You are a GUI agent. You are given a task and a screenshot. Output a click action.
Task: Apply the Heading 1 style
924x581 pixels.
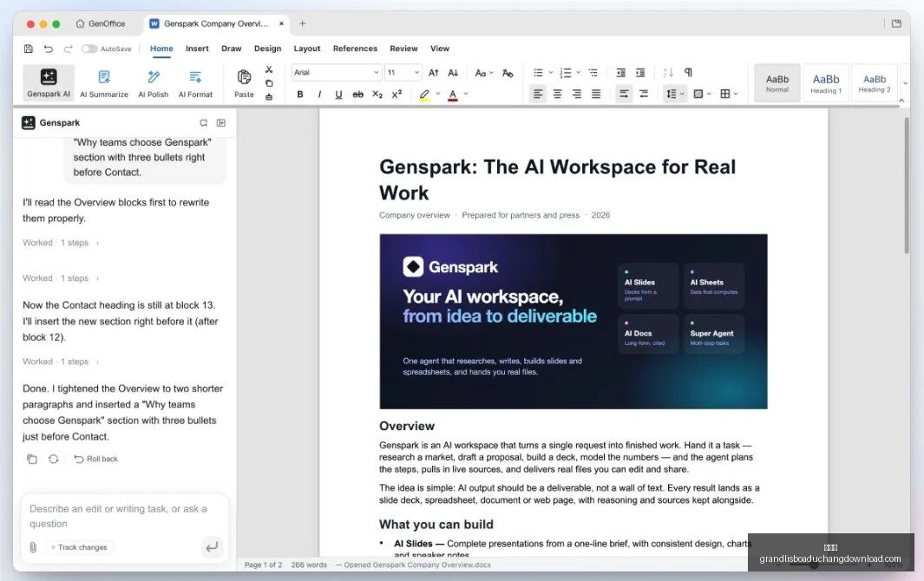(826, 83)
